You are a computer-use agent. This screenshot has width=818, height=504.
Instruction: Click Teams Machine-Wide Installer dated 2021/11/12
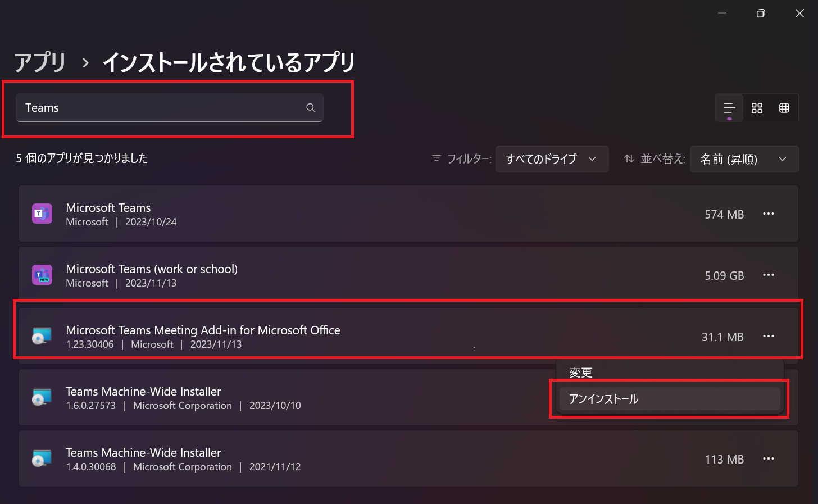(143, 453)
